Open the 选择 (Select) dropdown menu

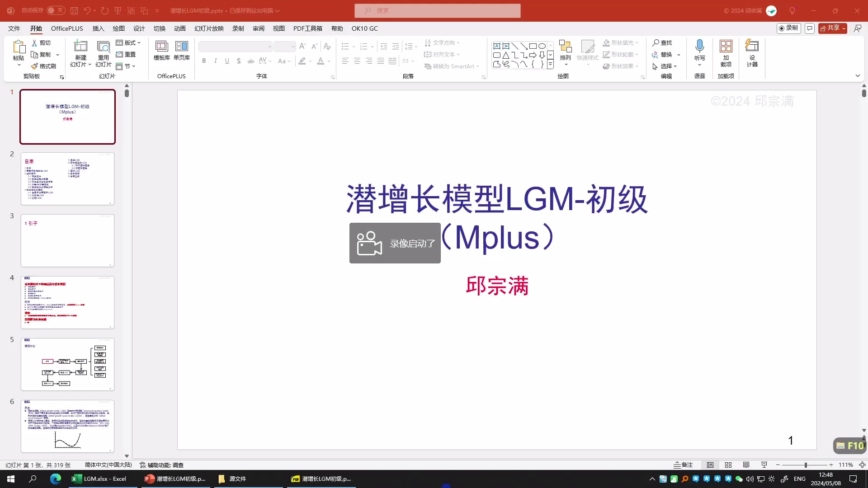pos(665,66)
